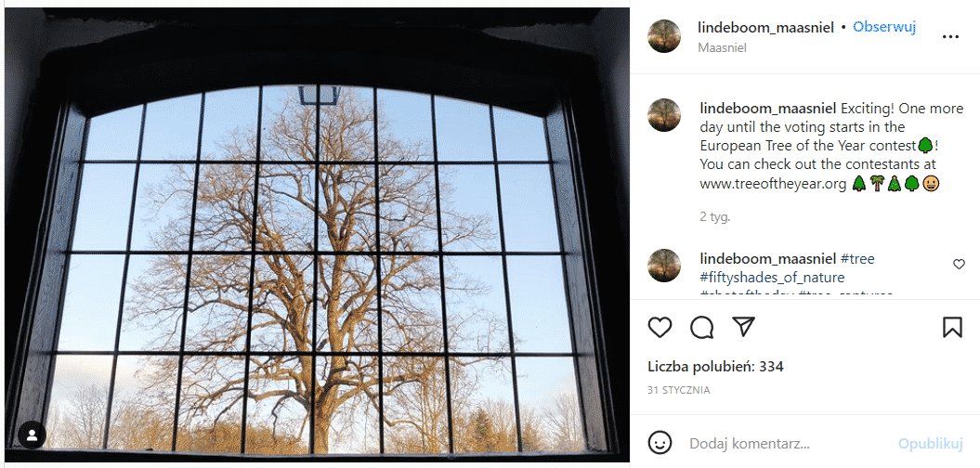Open the avatar beside hashtag comment
The width and height of the screenshot is (980, 468).
(664, 265)
